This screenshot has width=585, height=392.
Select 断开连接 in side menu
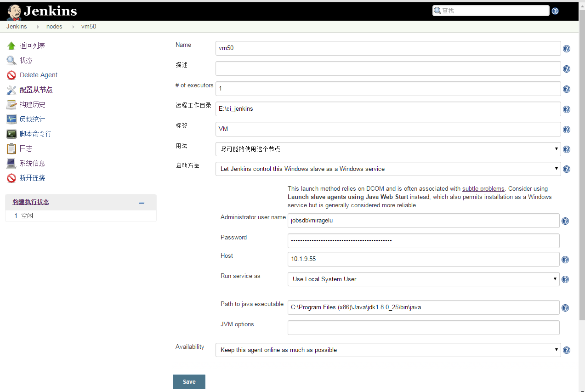pyautogui.click(x=32, y=178)
